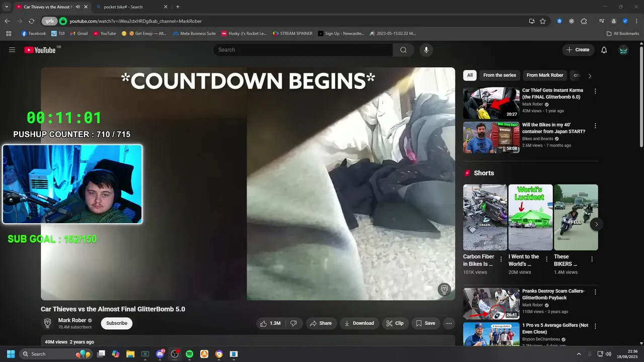Open Meta Business Suite bookmark
644x362 pixels.
click(194, 34)
